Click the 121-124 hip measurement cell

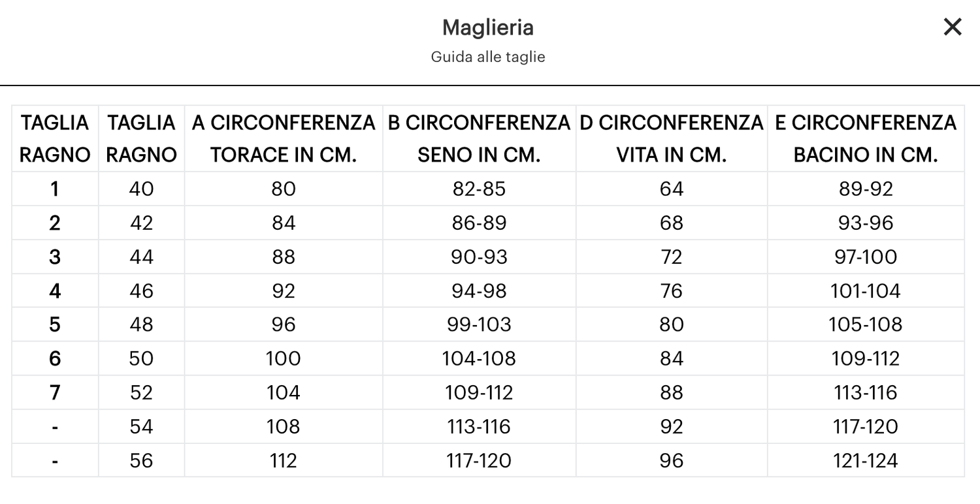(866, 460)
